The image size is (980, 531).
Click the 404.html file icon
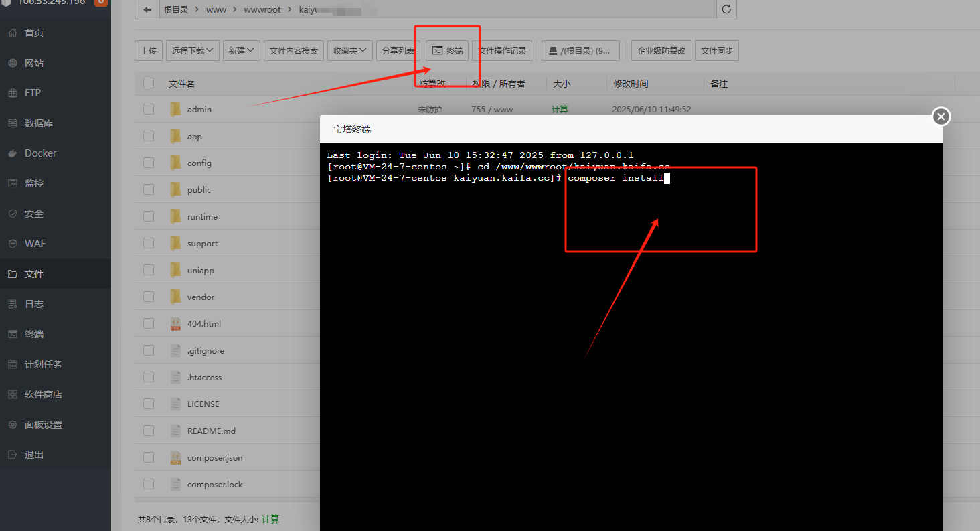click(175, 323)
